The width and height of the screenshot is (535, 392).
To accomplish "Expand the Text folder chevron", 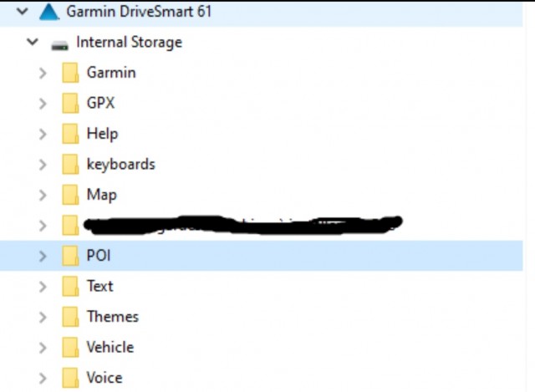I will [x=43, y=287].
